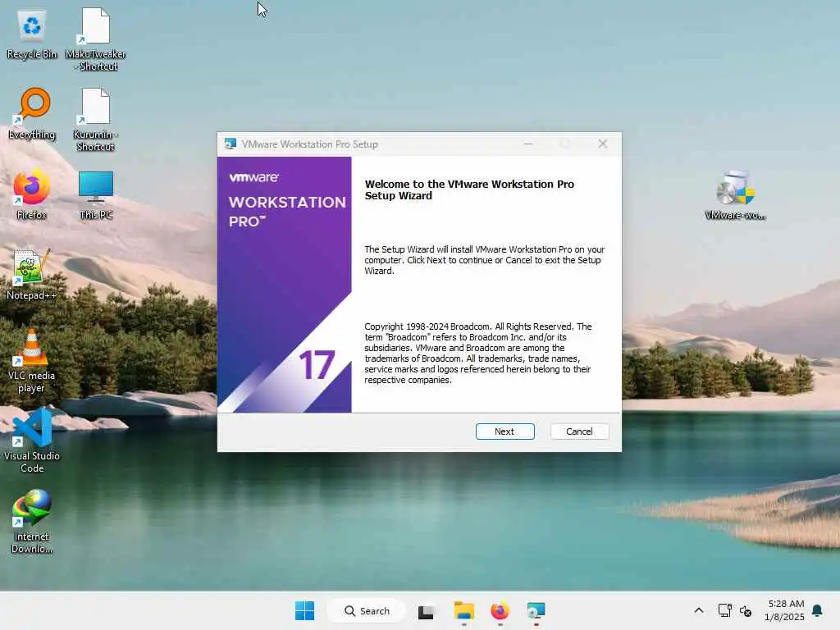Screen dimensions: 840x630
Task: Open the Recycle Bin desktop icon
Action: pyautogui.click(x=32, y=34)
